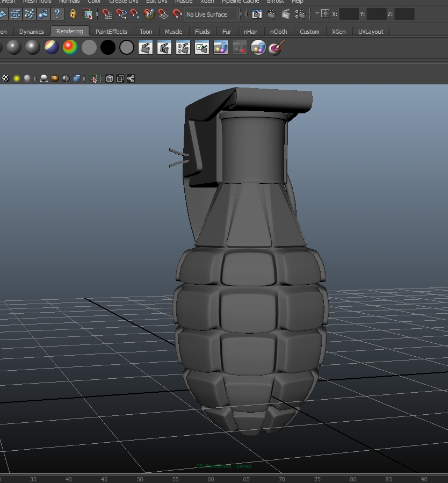This screenshot has height=483, width=448.
Task: Click the Make Live magnet icon
Action: (x=177, y=14)
